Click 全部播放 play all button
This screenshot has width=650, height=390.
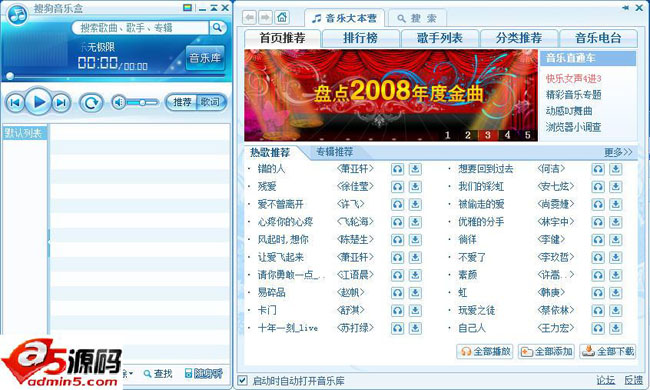pyautogui.click(x=485, y=351)
